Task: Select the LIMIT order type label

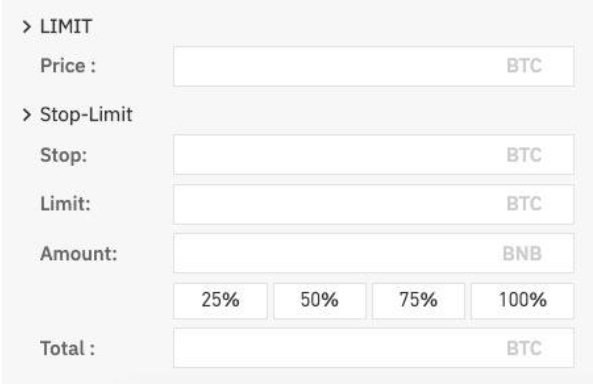Action: point(66,27)
